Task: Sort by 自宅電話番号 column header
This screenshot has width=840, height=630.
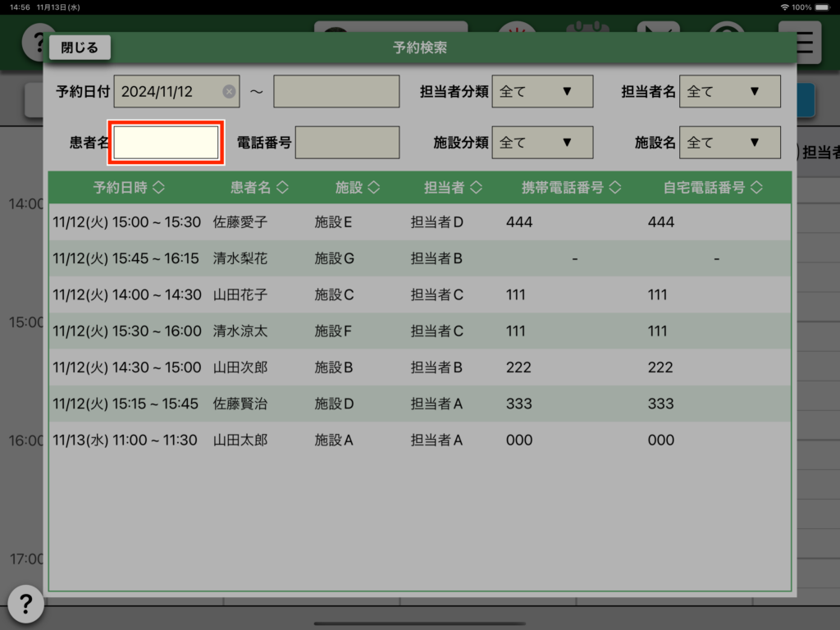Action: point(713,188)
